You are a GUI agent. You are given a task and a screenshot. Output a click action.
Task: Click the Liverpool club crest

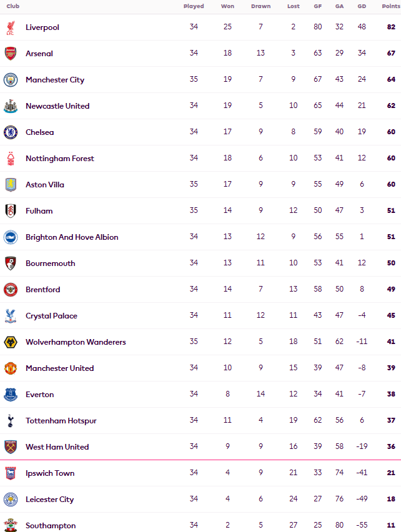pyautogui.click(x=11, y=27)
